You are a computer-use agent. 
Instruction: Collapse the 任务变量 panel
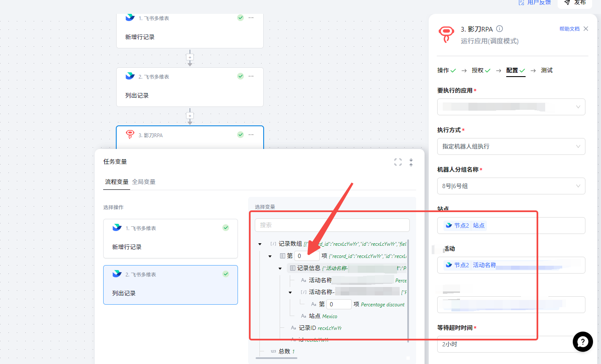click(x=411, y=162)
